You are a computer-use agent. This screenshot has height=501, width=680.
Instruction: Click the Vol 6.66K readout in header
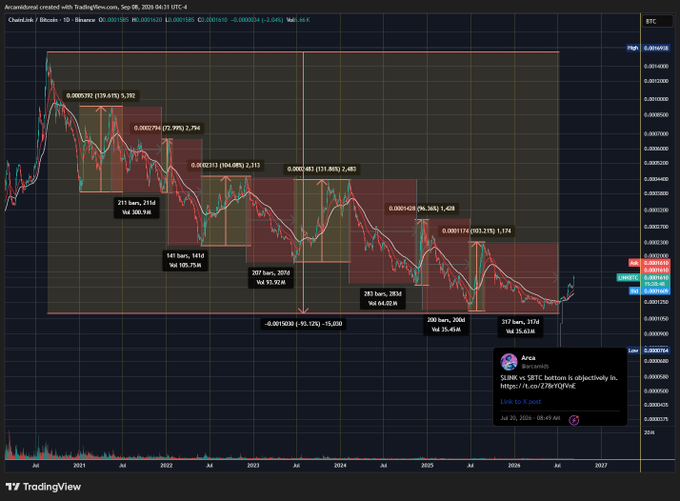298,20
